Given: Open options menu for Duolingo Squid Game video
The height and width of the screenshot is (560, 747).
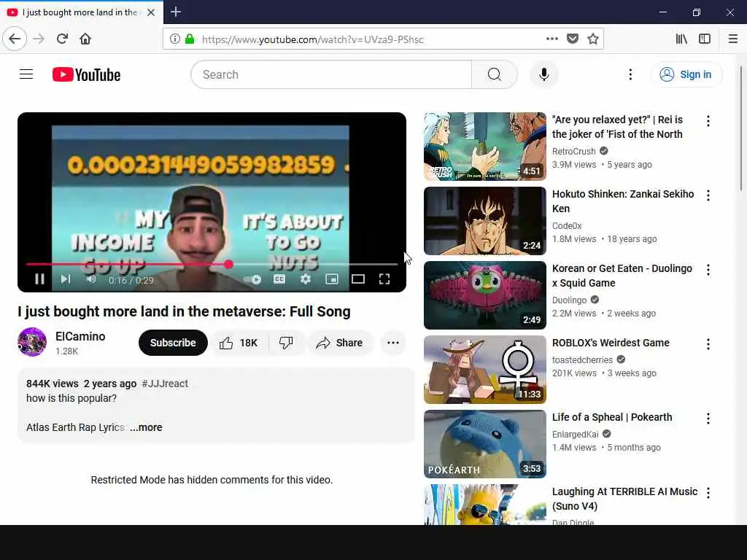Looking at the screenshot, I should (x=708, y=270).
